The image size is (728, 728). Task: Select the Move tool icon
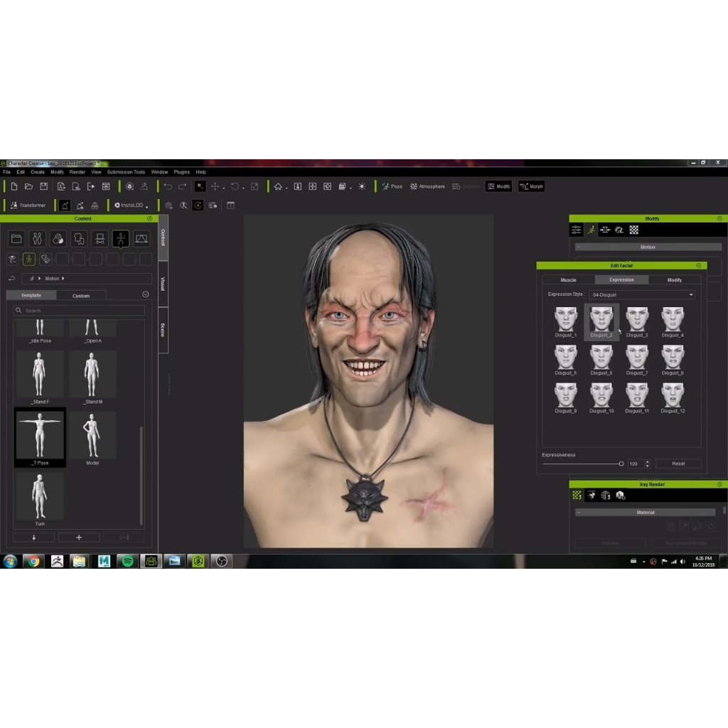[x=215, y=186]
